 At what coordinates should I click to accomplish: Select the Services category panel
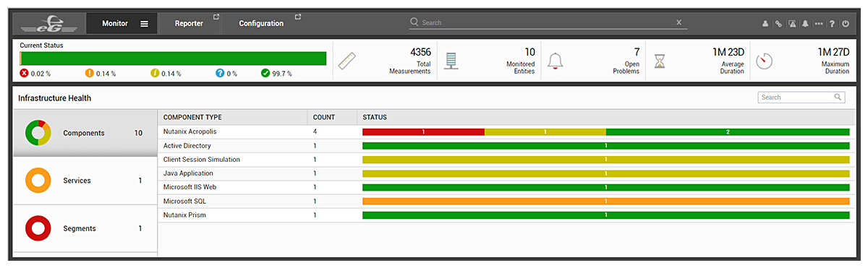(85, 181)
